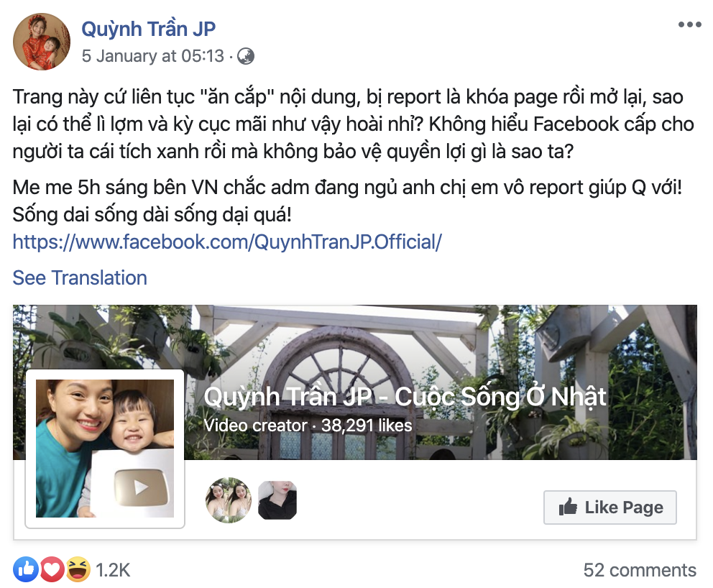Click the globe public privacy icon
Viewport: 713px width, 588px height.
(x=246, y=56)
